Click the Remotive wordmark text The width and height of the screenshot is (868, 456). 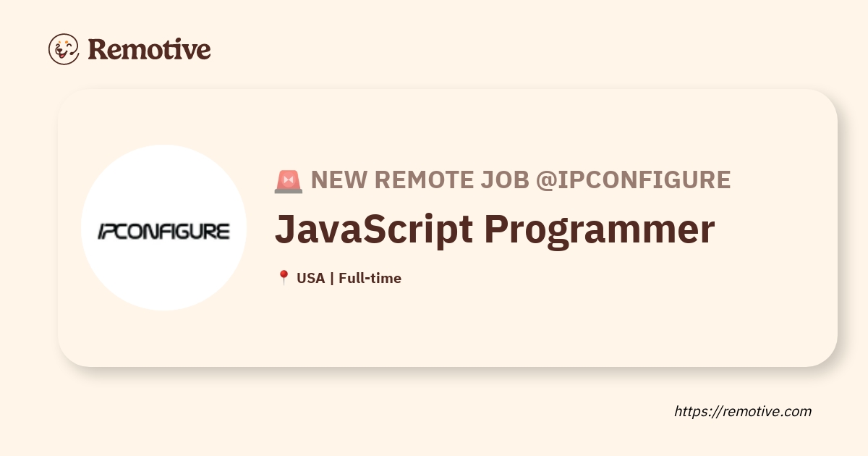click(149, 49)
